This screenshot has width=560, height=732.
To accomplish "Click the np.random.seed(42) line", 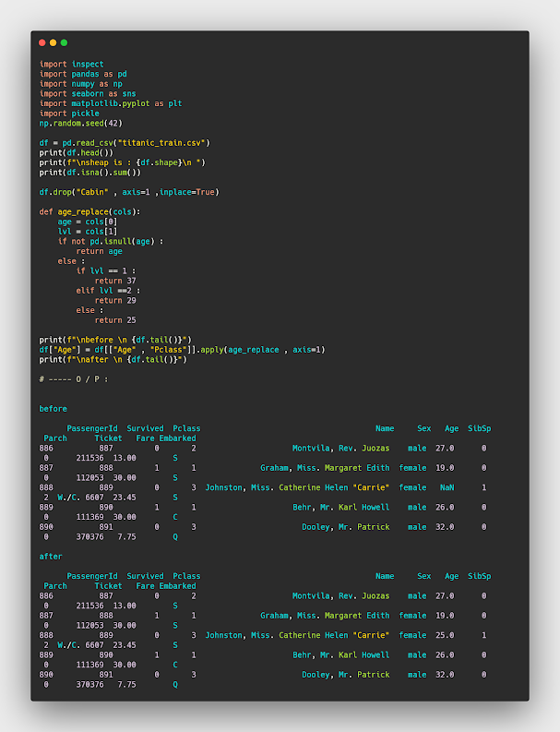I will (81, 124).
